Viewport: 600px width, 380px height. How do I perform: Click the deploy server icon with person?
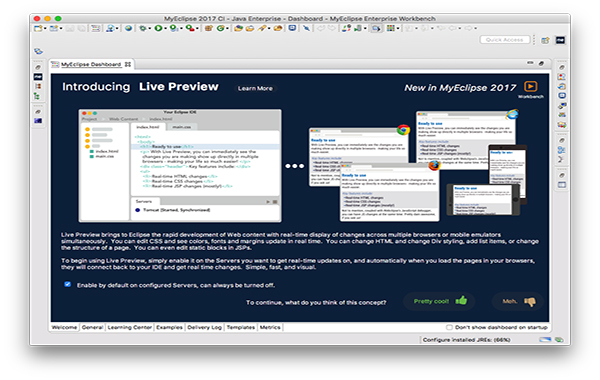pos(110,28)
